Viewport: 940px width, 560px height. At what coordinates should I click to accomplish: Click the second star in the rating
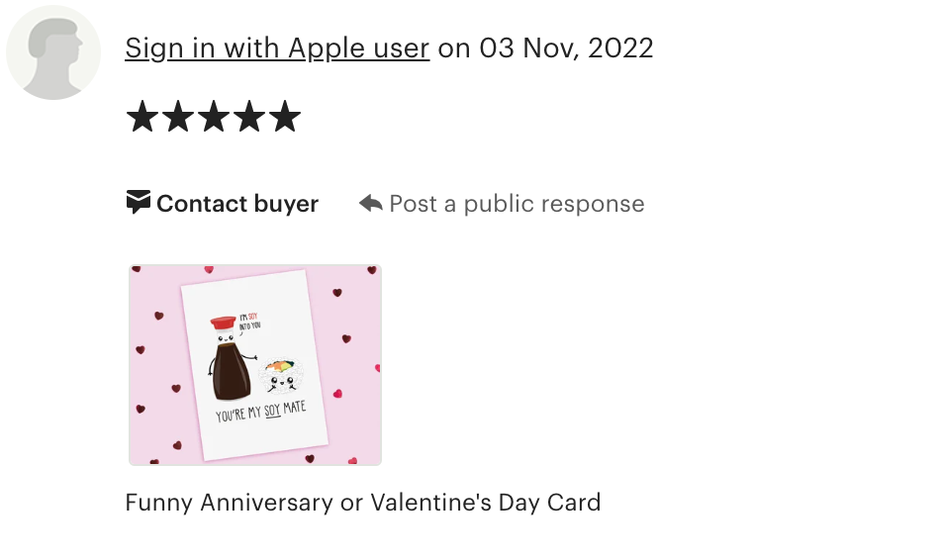(178, 117)
